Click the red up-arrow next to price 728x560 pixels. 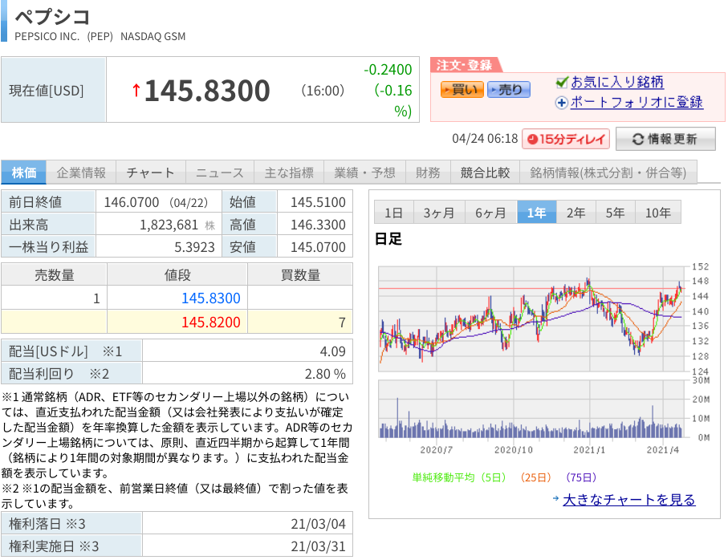pyautogui.click(x=136, y=90)
